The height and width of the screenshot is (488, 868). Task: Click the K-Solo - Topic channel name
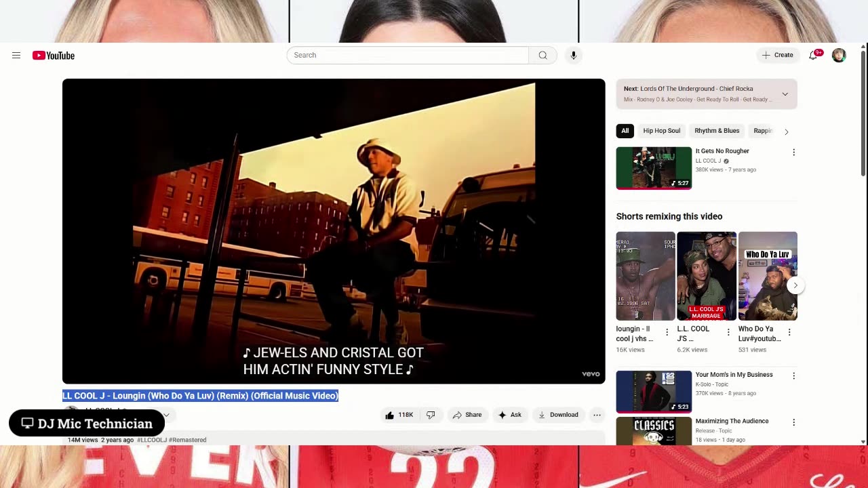click(x=711, y=384)
